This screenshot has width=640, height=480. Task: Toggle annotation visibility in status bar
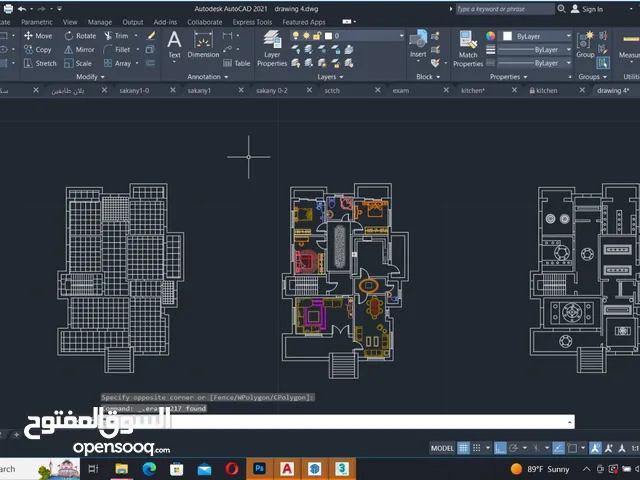[x=595, y=448]
